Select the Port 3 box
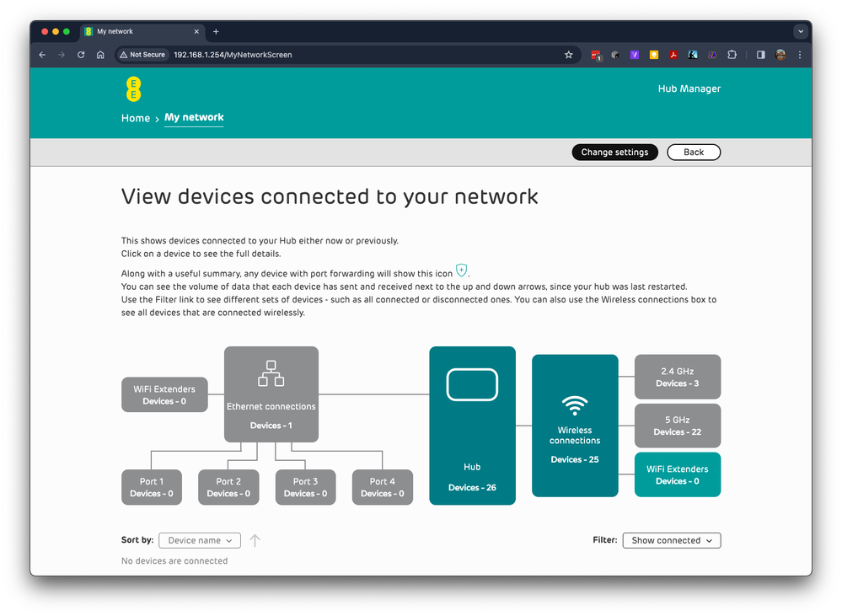The height and width of the screenshot is (616, 842). (306, 487)
